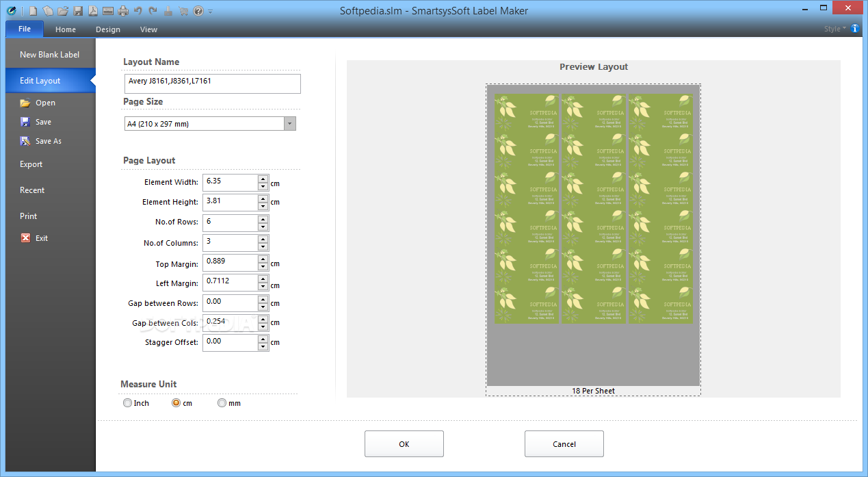Click the Layout Name text field
This screenshot has height=477, width=868.
[212, 83]
